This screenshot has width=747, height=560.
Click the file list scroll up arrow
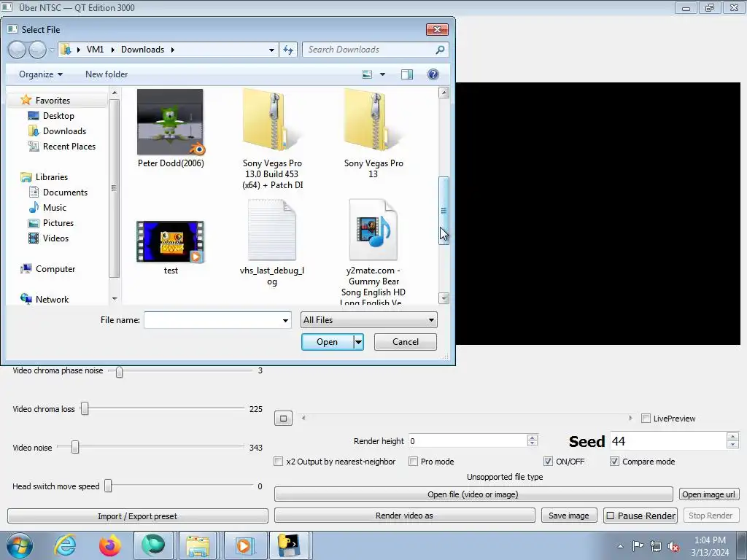point(444,93)
